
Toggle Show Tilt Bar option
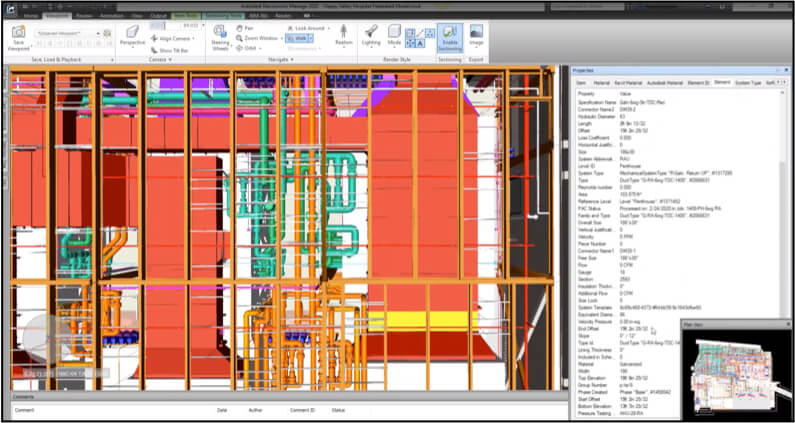(170, 48)
